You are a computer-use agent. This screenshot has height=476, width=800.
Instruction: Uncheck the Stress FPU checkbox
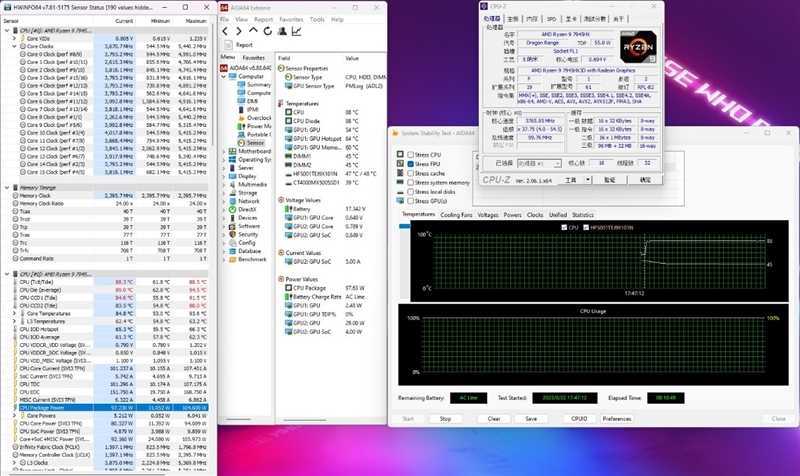click(410, 164)
